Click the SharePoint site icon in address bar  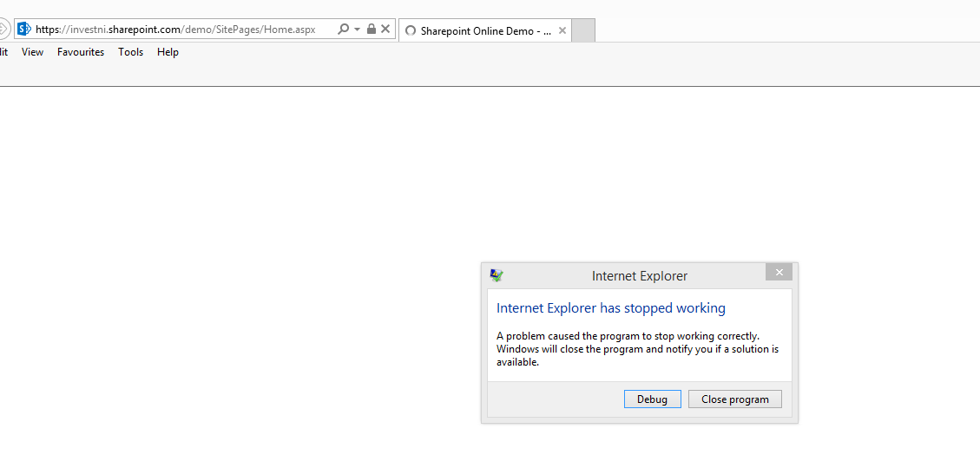coord(24,29)
